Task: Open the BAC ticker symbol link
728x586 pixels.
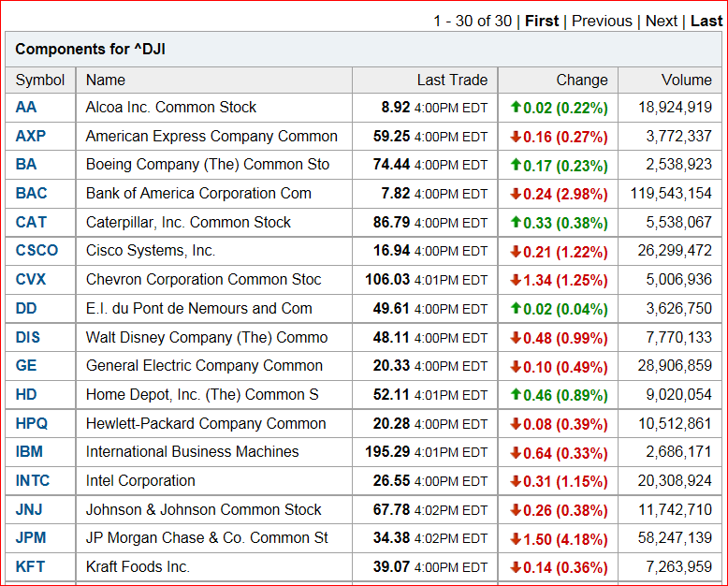Action: pos(32,193)
